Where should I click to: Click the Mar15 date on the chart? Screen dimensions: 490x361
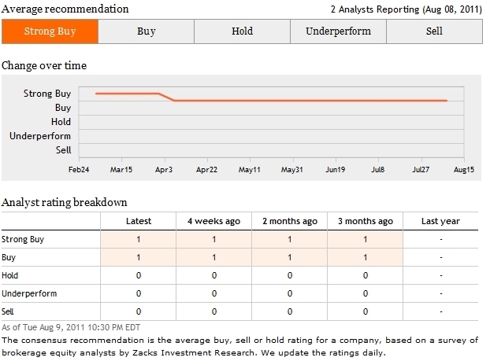click(121, 170)
